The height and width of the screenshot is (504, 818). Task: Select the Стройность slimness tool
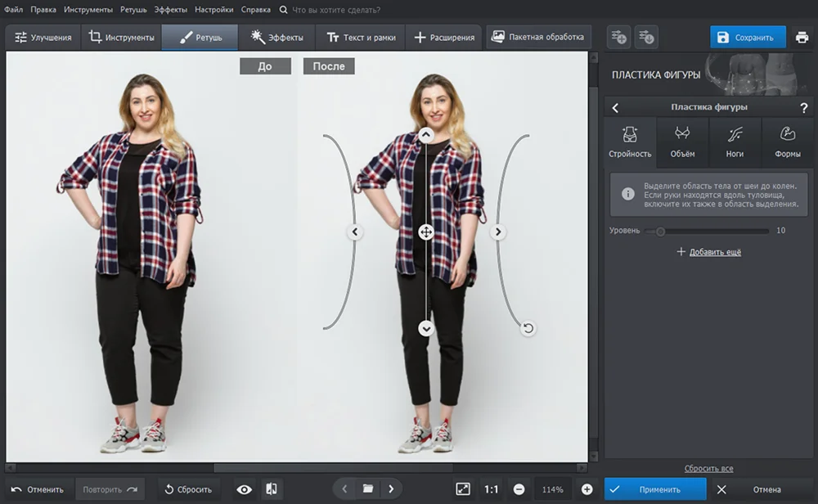point(630,142)
